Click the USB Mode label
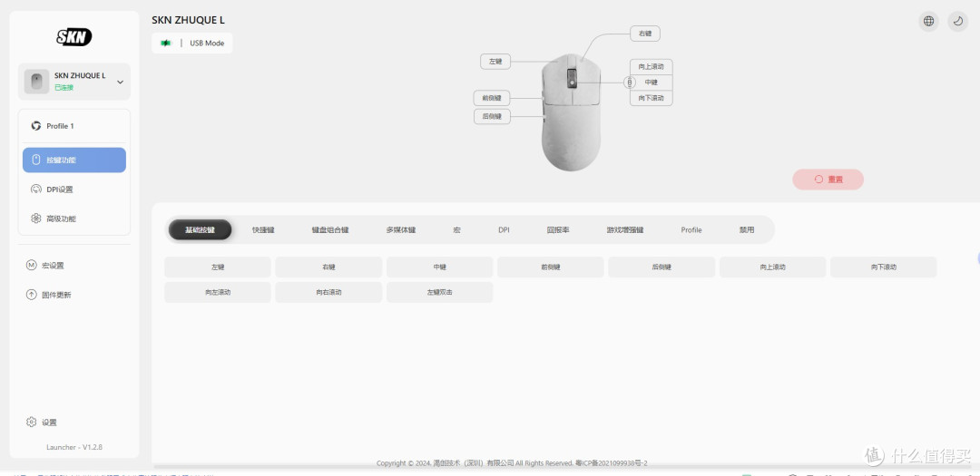 pos(207,44)
